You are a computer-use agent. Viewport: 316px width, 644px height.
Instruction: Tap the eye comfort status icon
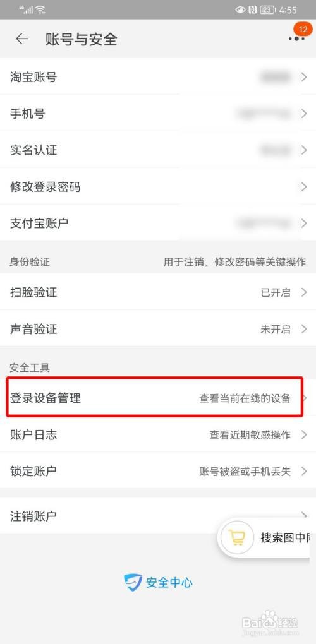240,10
